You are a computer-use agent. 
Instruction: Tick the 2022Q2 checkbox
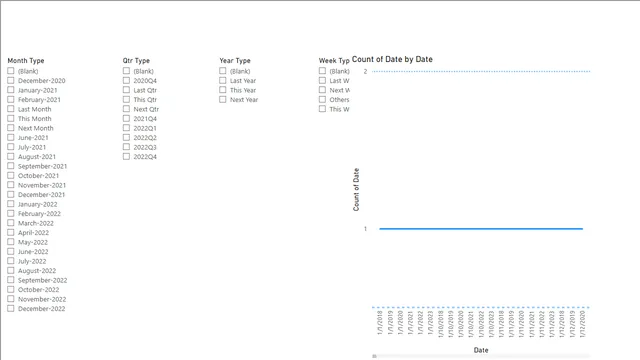tap(126, 138)
